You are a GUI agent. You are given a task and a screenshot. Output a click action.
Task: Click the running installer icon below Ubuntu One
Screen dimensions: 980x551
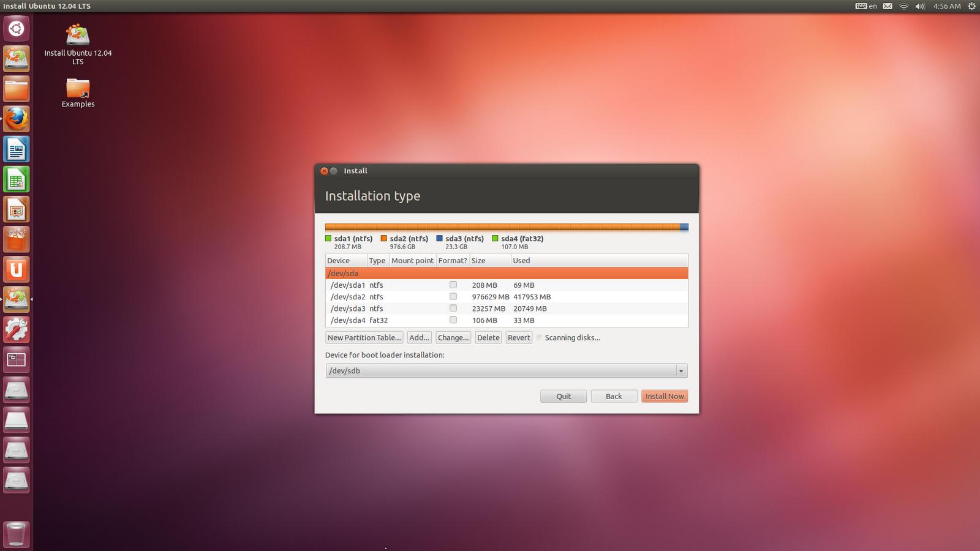(17, 299)
